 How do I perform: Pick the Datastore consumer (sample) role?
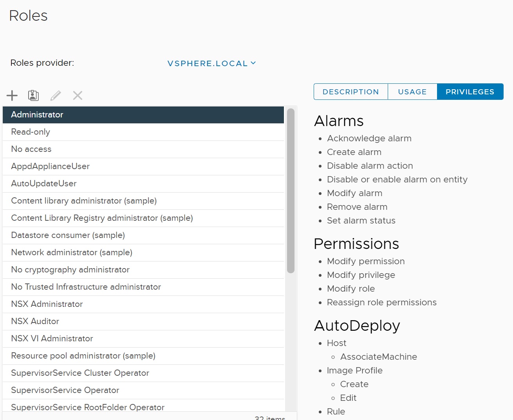click(143, 235)
